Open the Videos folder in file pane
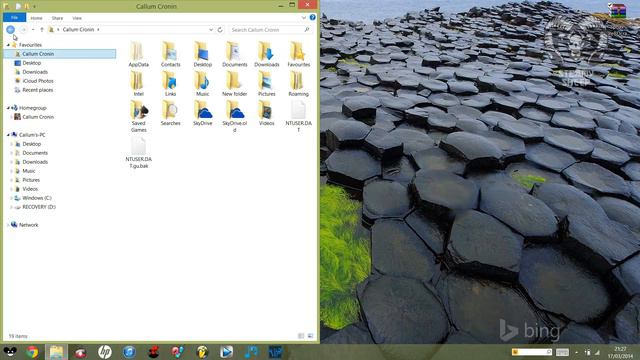Image resolution: width=640 pixels, height=360 pixels. click(x=267, y=113)
